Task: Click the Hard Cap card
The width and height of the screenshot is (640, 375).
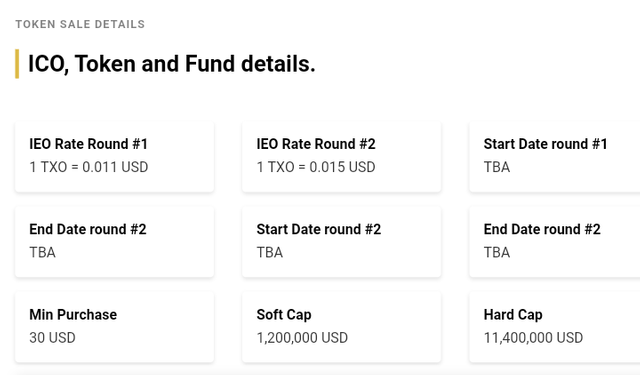Action: (555, 327)
